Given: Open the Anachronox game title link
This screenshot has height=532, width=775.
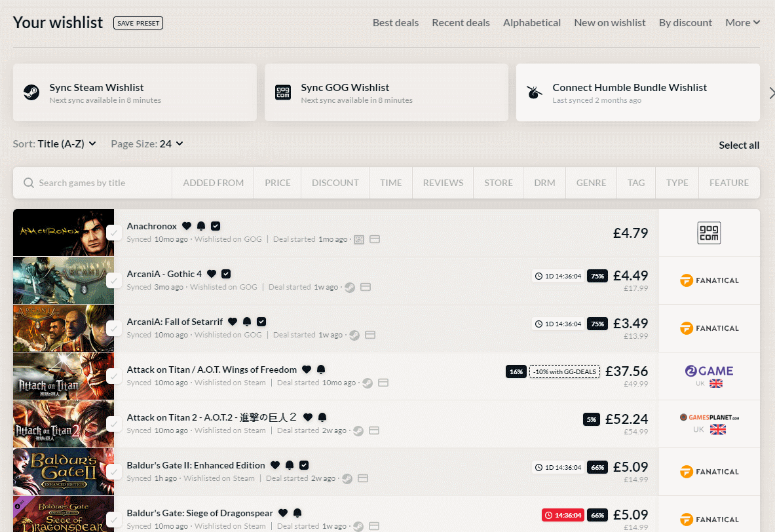Looking at the screenshot, I should (152, 226).
